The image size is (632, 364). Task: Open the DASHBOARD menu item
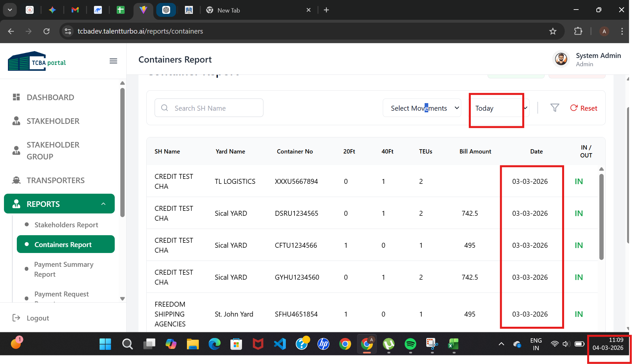pos(50,98)
